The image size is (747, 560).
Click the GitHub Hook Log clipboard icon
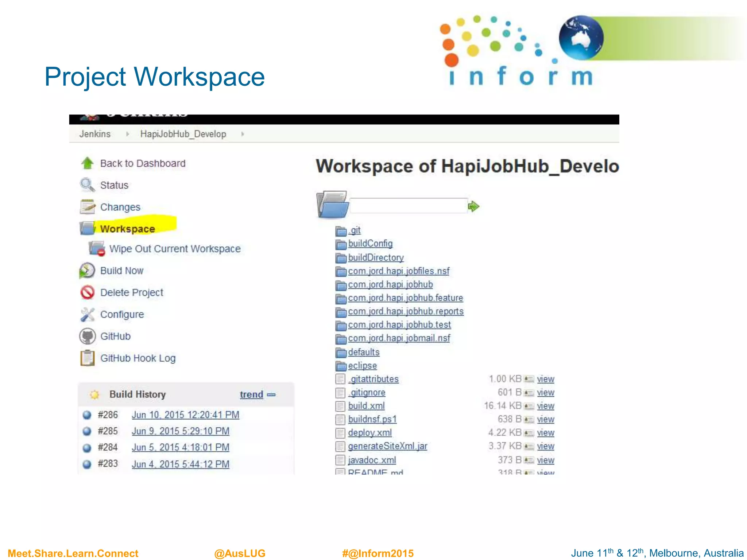pos(88,358)
